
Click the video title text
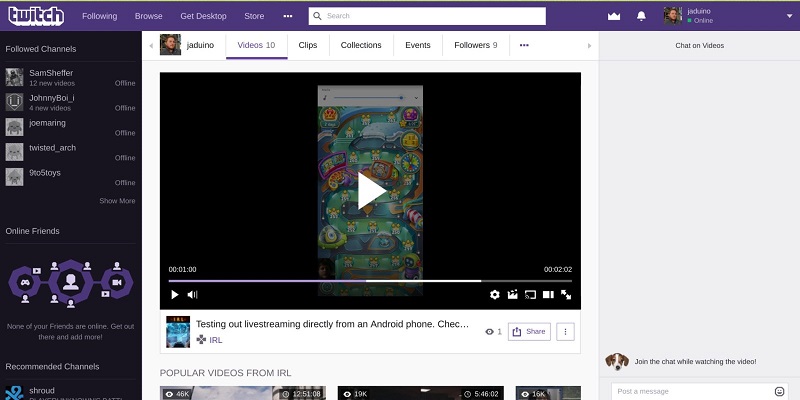coord(332,324)
